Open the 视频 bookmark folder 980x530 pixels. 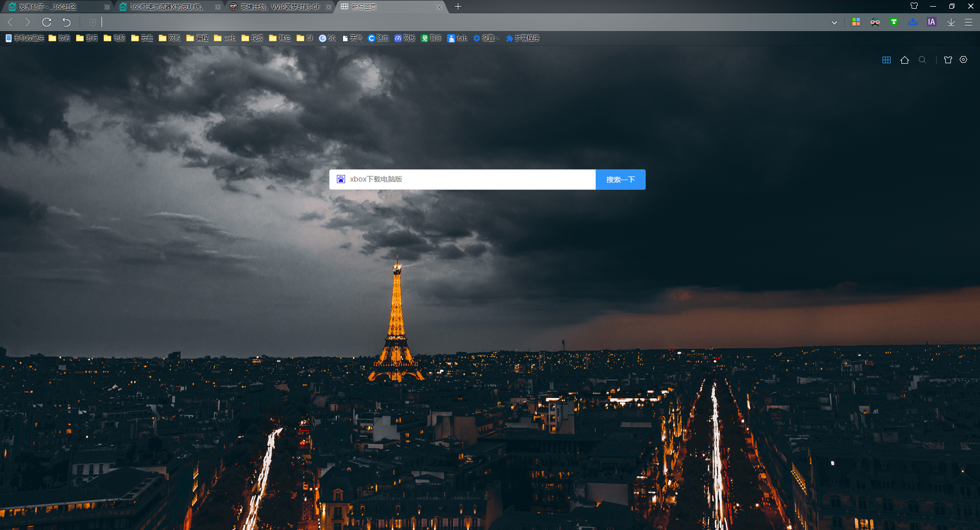click(x=253, y=38)
